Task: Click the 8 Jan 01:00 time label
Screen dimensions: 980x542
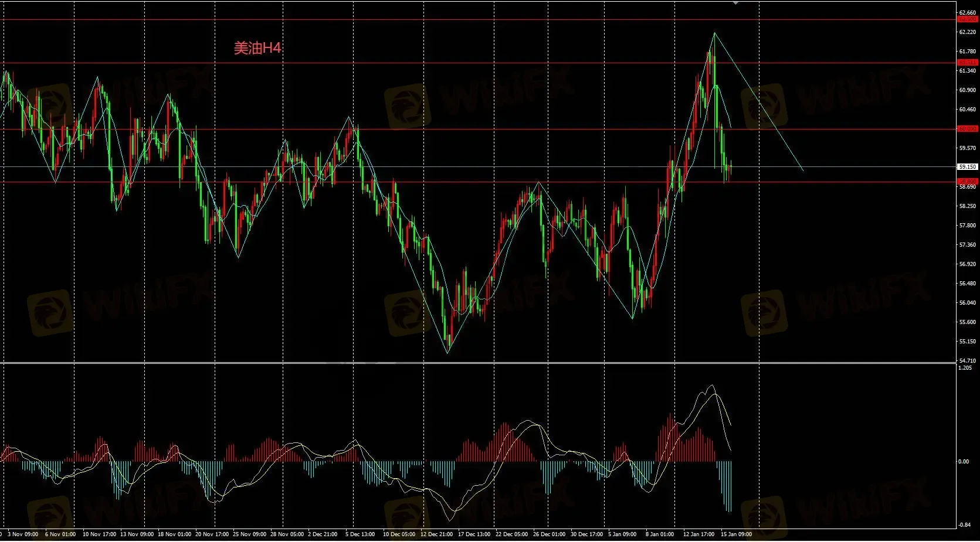Action: [x=660, y=534]
